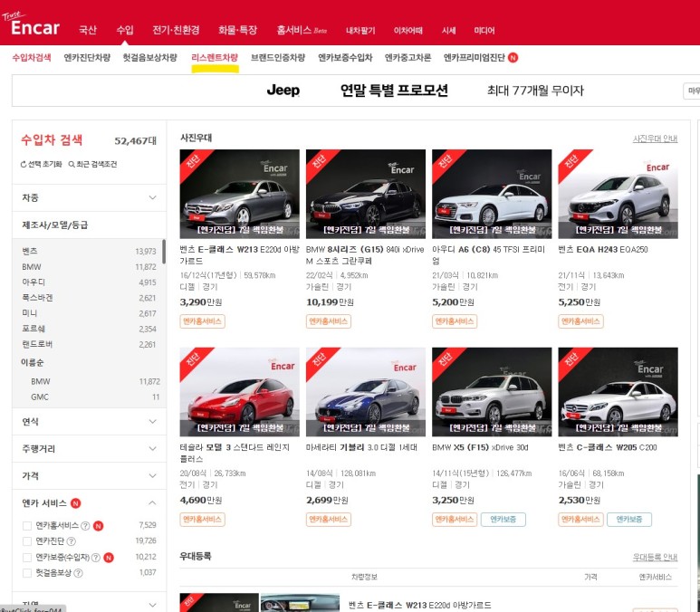The width and height of the screenshot is (700, 612).
Task: Open the 벤츠 EQA H243 car photo
Action: pos(618,194)
